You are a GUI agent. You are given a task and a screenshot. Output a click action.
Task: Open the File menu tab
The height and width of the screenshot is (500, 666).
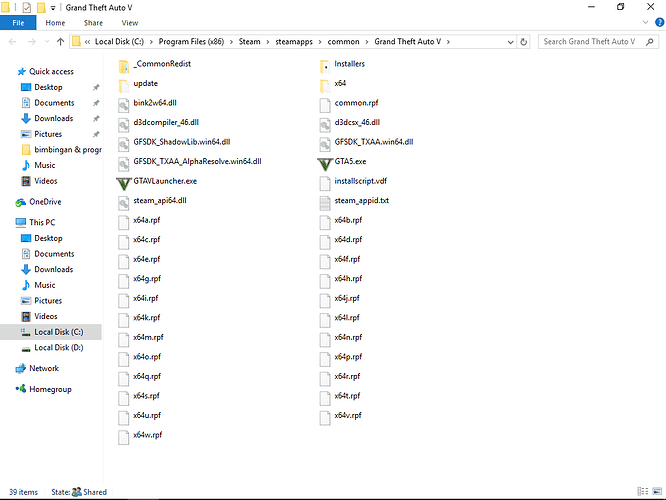[18, 23]
